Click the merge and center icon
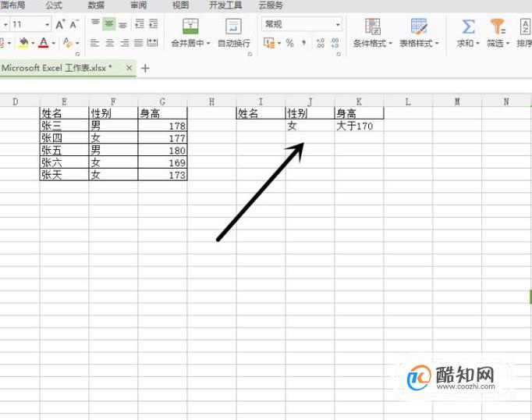 (x=190, y=26)
